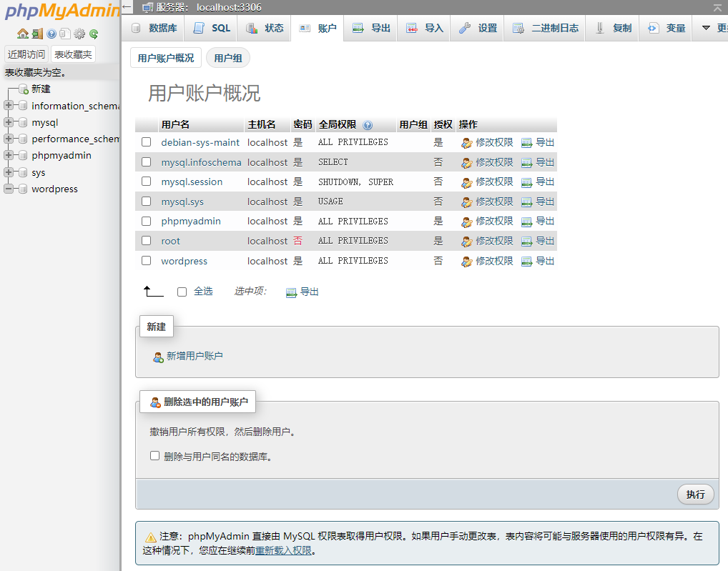Click the export icon for phpmyadmin user
The image size is (728, 571).
tap(526, 222)
